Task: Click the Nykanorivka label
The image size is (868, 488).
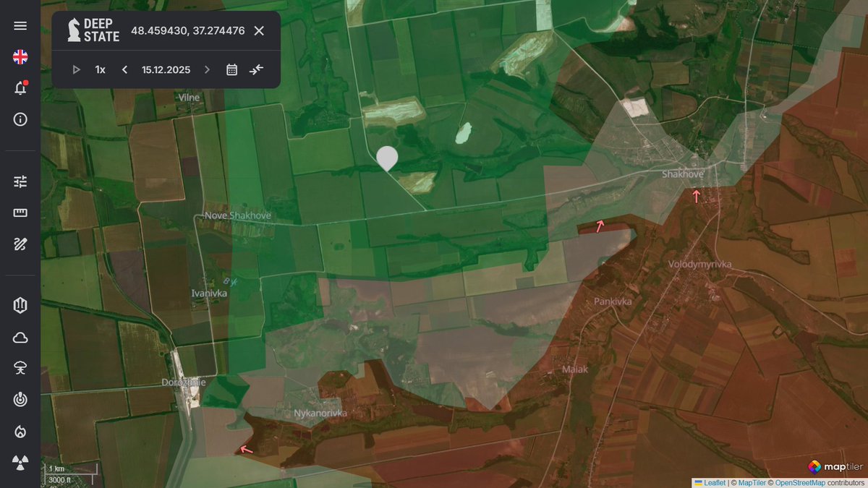Action: click(320, 413)
